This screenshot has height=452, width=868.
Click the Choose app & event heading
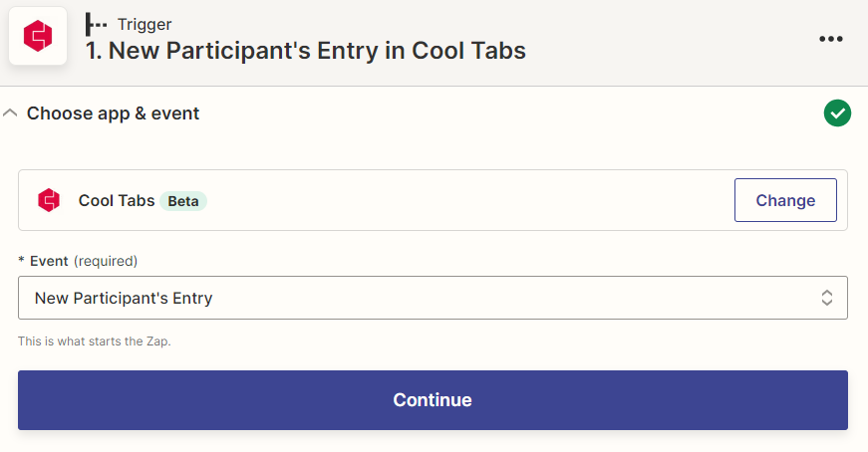tap(113, 113)
